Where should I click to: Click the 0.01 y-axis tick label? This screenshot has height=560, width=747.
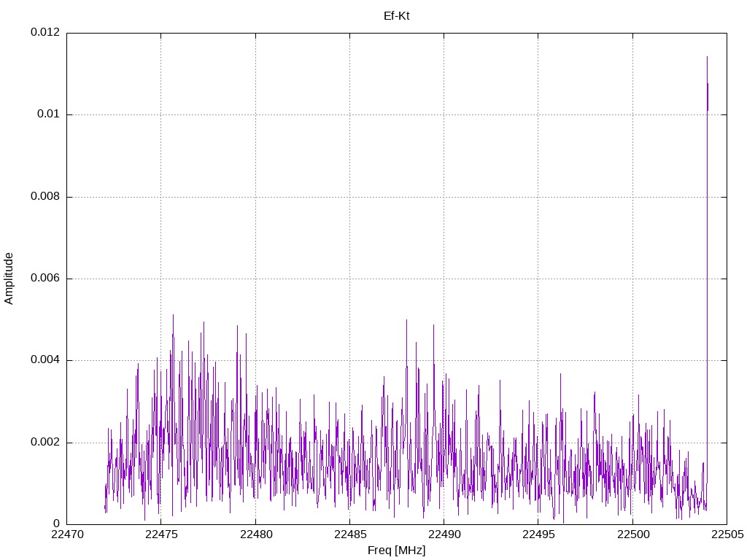pos(49,114)
